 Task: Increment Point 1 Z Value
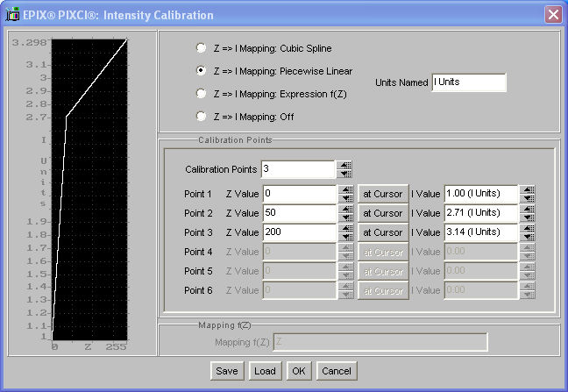[x=346, y=189]
